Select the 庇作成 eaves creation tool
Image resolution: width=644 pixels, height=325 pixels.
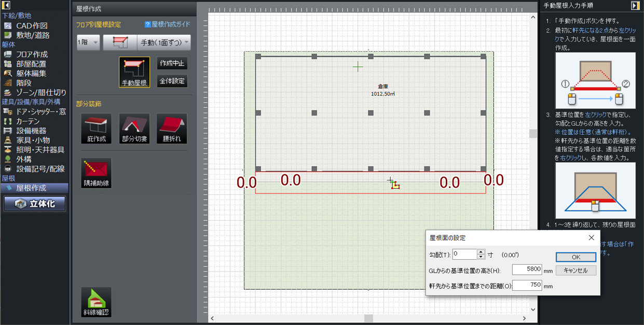tap(96, 129)
